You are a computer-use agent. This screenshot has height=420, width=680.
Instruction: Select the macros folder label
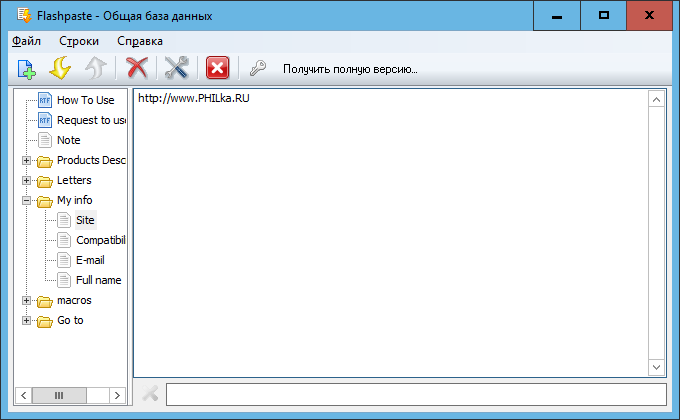point(74,300)
